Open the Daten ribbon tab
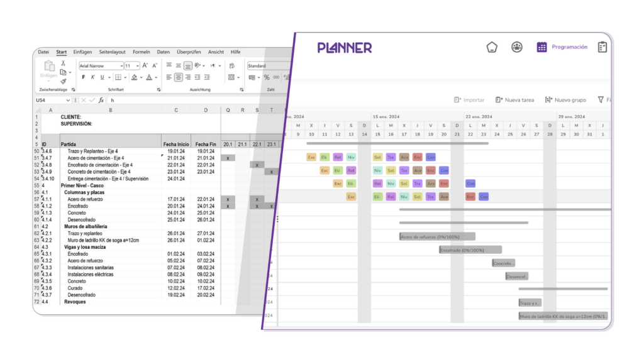The height and width of the screenshot is (362, 644). (163, 52)
